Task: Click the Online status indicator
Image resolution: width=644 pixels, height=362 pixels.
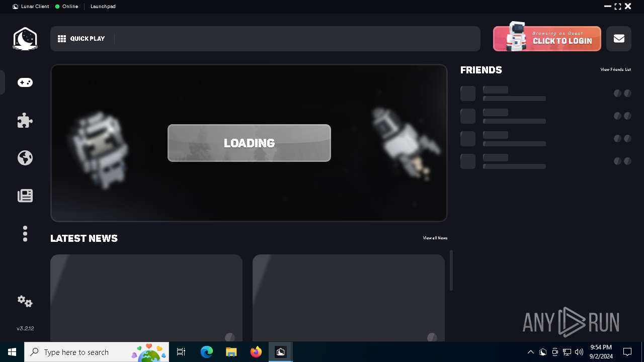Action: (x=66, y=7)
